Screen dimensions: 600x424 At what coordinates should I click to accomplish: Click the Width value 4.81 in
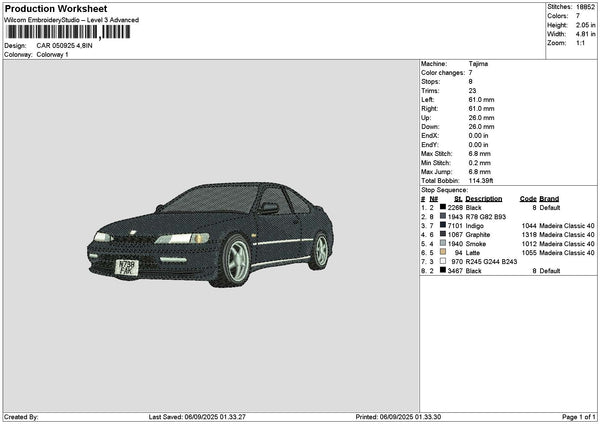tap(585, 34)
